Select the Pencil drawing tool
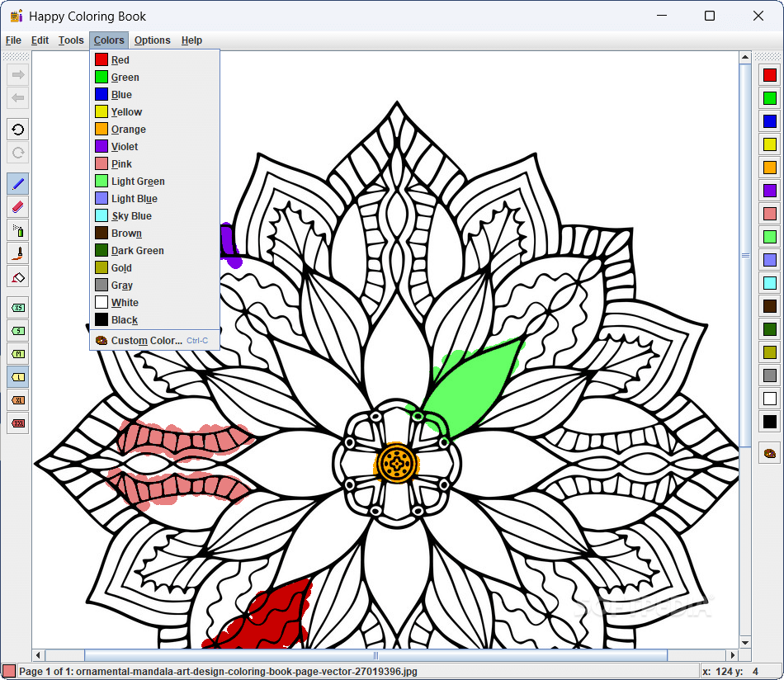The height and width of the screenshot is (680, 784). pos(18,184)
